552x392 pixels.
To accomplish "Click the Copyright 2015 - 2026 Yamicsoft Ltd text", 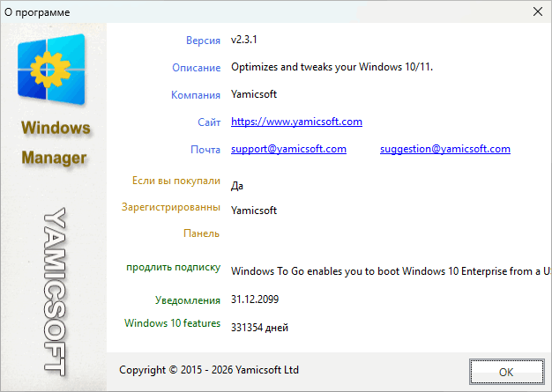I will point(209,370).
